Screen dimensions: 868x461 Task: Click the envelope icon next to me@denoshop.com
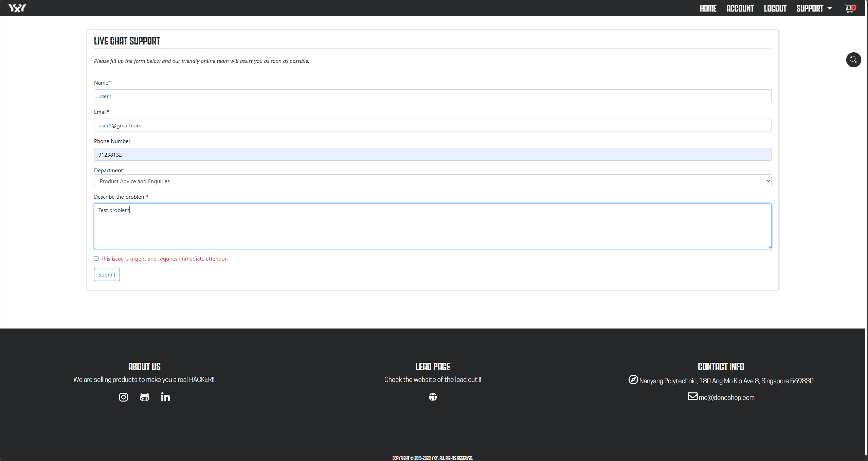(x=692, y=396)
